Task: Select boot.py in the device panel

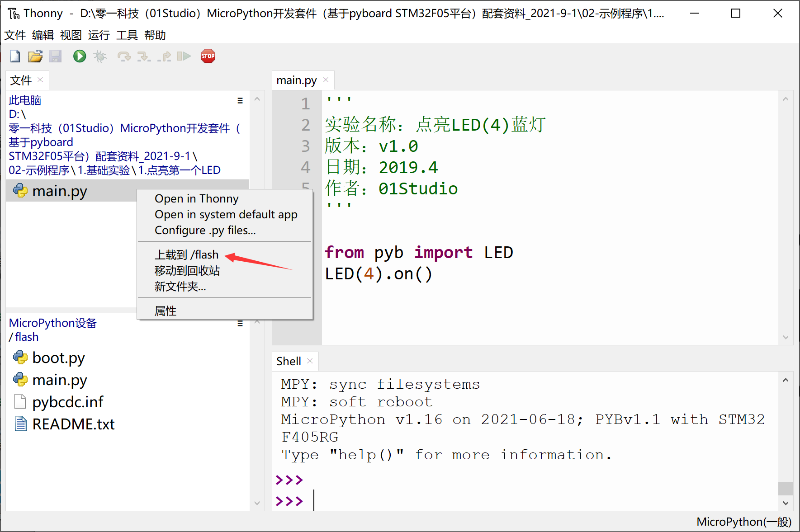Action: pos(58,358)
